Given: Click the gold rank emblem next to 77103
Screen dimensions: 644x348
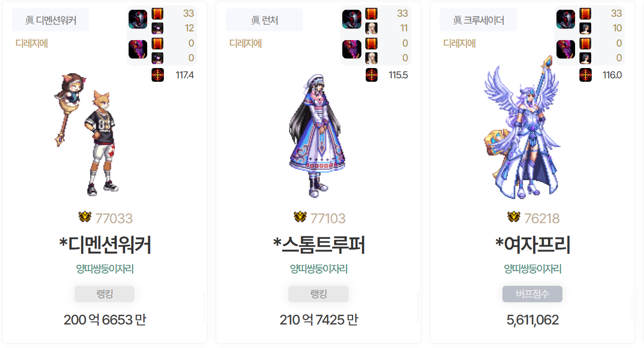Looking at the screenshot, I should coord(300,217).
